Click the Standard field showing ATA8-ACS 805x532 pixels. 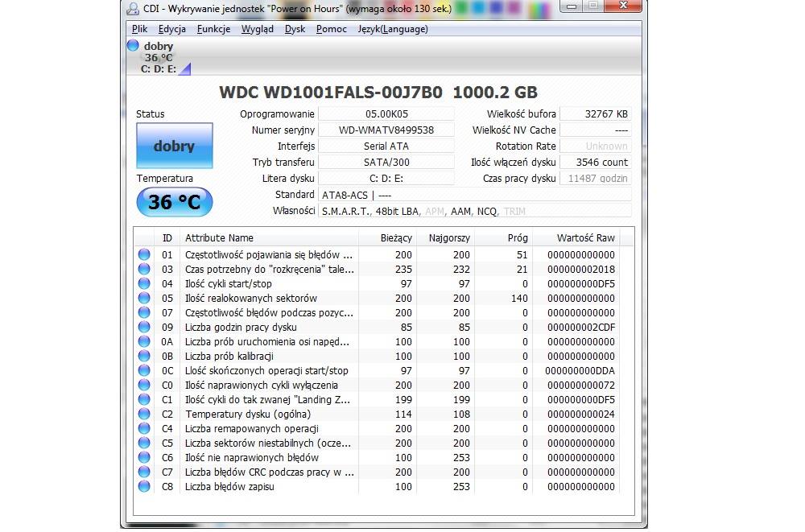tap(475, 195)
